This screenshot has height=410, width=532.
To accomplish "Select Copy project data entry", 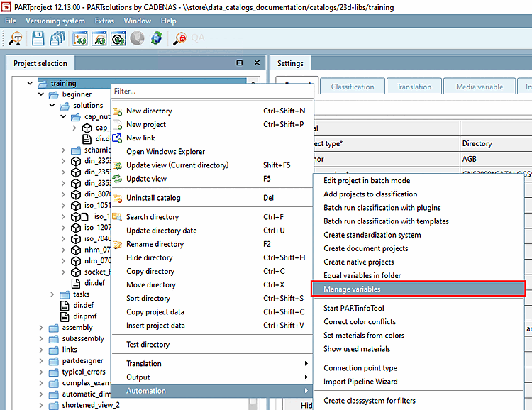I will [x=212, y=312].
